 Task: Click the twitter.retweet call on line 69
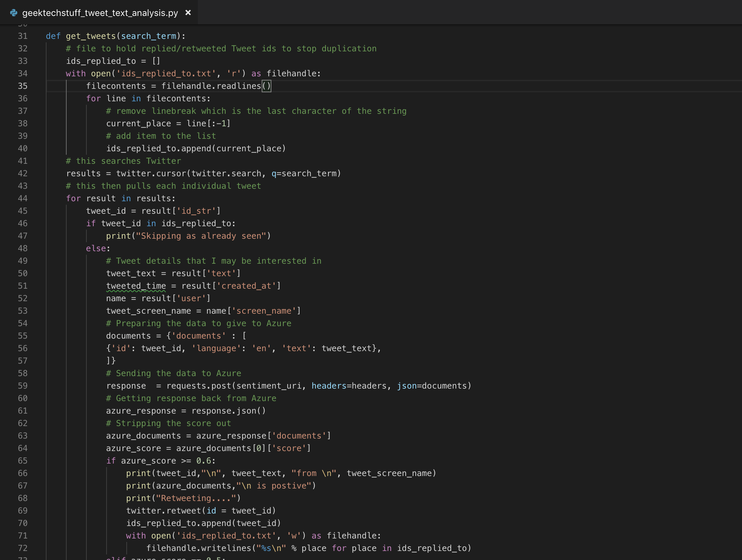click(167, 510)
